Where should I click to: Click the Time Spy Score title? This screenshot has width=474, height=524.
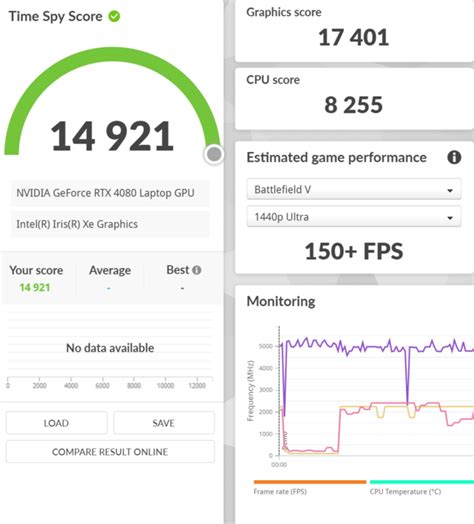[55, 16]
